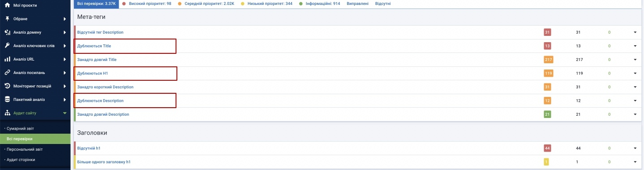This screenshot has width=644, height=170.
Task: Expand the Занадто довгий Description row dropdown
Action: [x=635, y=114]
